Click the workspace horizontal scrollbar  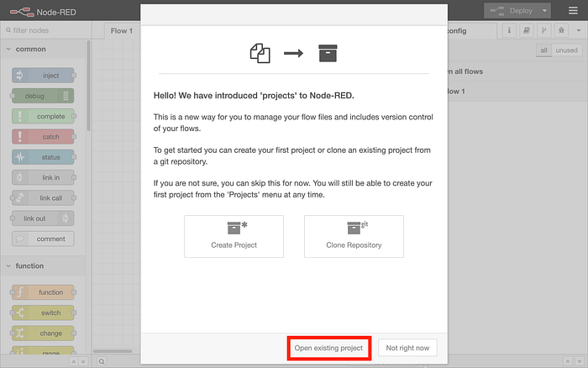[113, 351]
